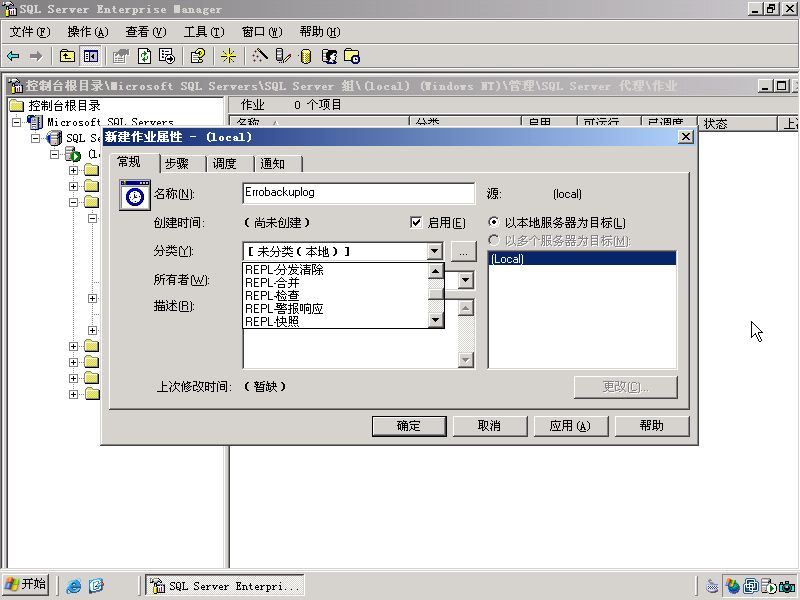This screenshot has width=800, height=600.
Task: Click the Export List toolbar icon
Action: 167,56
